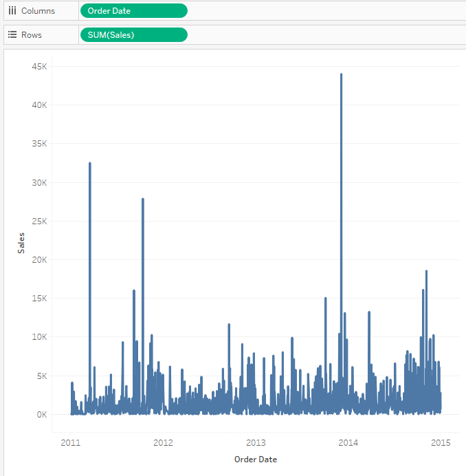Click the Columns shelf icon
This screenshot has height=476, width=466.
[x=12, y=11]
